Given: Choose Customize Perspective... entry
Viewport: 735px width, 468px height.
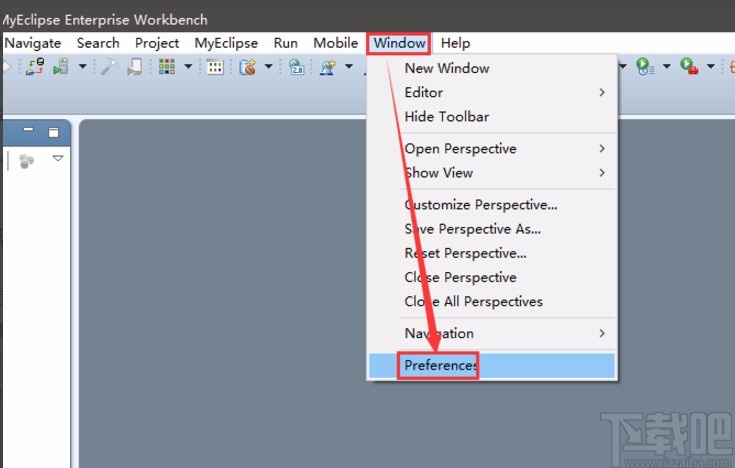Looking at the screenshot, I should 492,205.
